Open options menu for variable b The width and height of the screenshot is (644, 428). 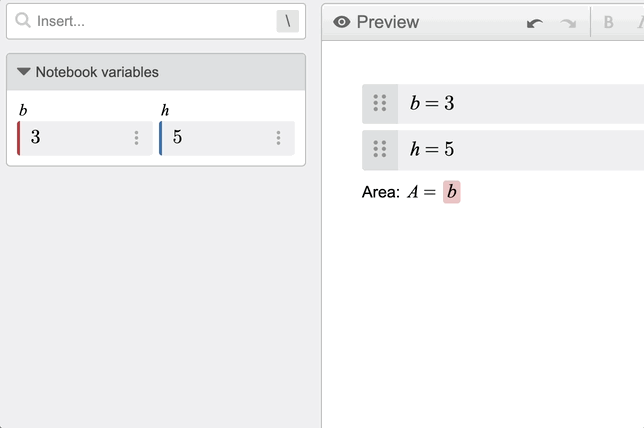(136, 138)
